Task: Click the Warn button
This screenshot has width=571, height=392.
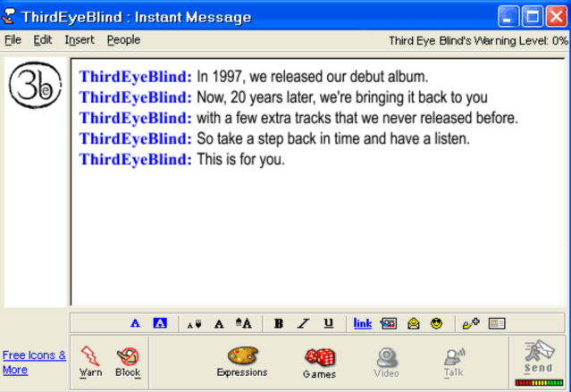Action: click(x=90, y=362)
